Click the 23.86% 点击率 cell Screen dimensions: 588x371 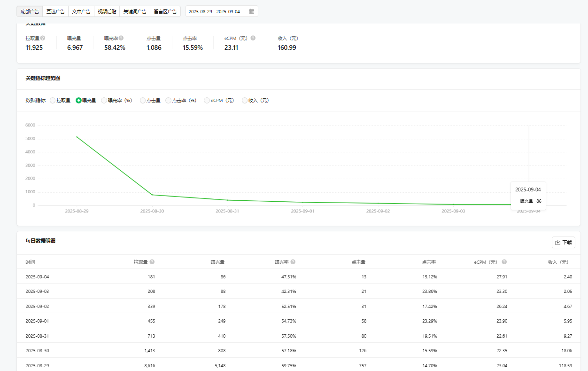click(x=429, y=292)
